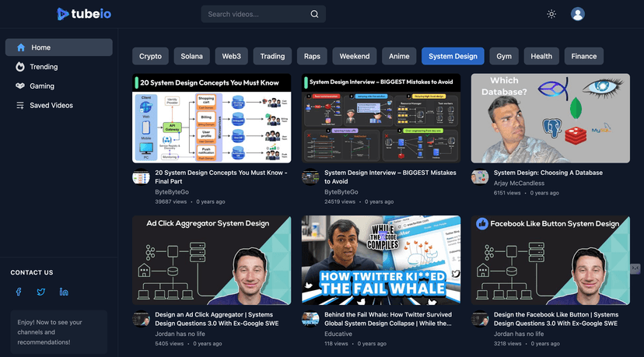Click the 39687 views text
Screen dimensions: 644x357
(x=171, y=201)
